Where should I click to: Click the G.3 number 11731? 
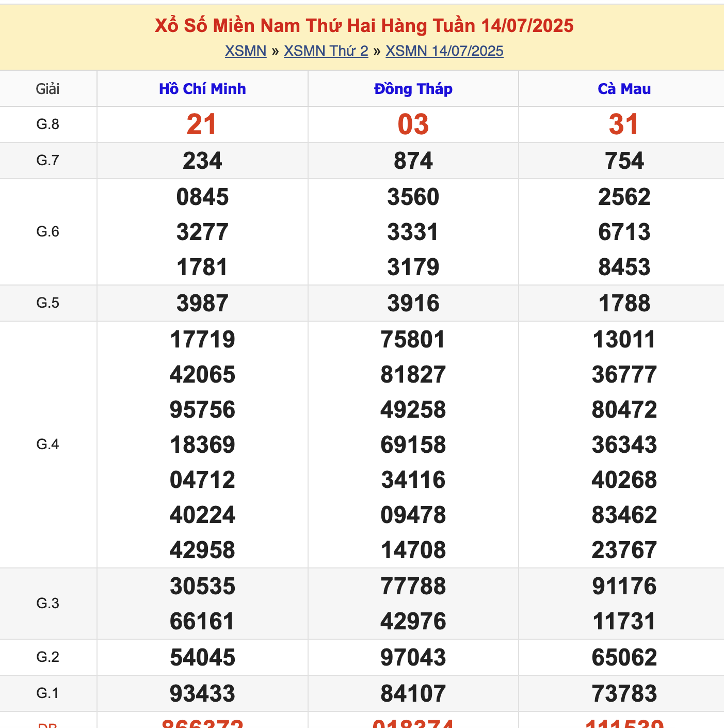coord(624,621)
